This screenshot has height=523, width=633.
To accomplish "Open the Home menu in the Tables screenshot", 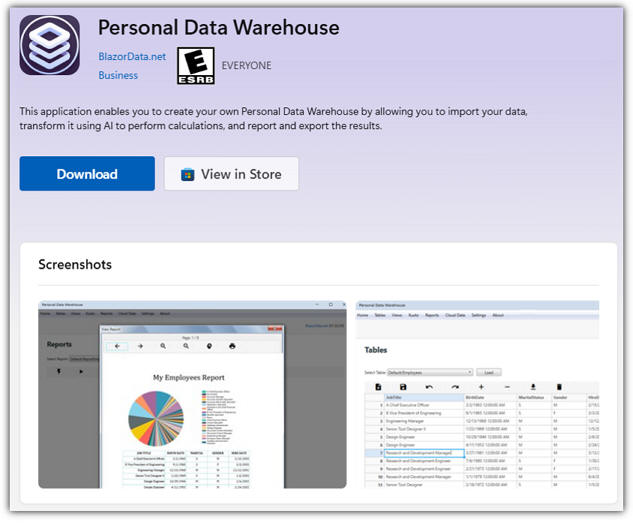I will tap(363, 315).
